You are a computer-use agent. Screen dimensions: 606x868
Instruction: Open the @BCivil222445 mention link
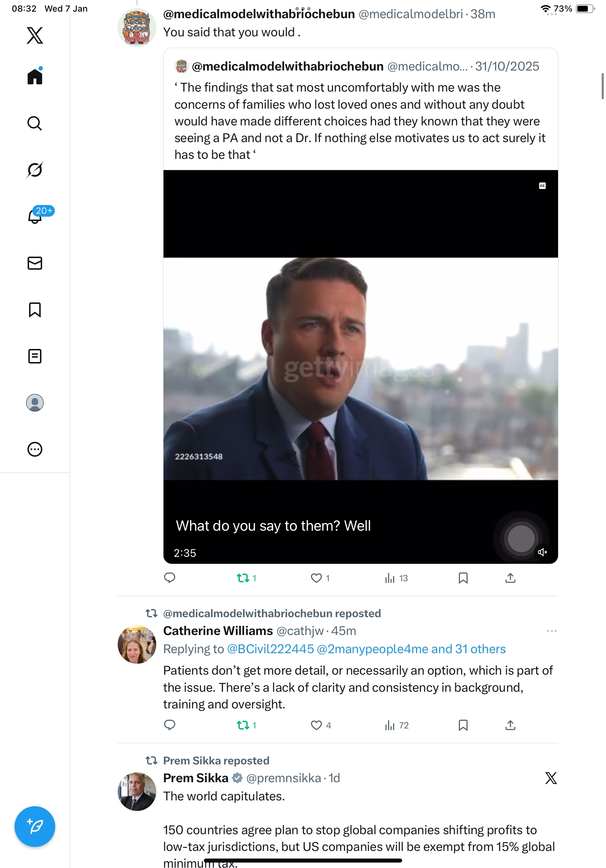tap(271, 649)
